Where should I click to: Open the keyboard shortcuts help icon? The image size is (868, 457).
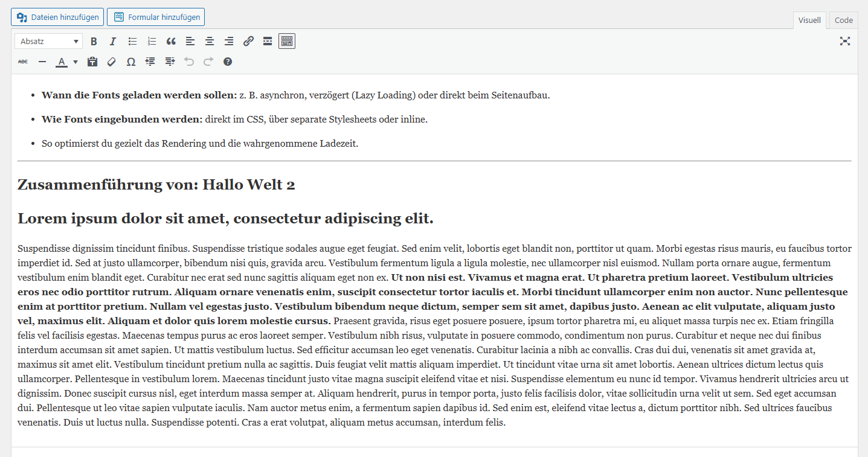[x=228, y=62]
